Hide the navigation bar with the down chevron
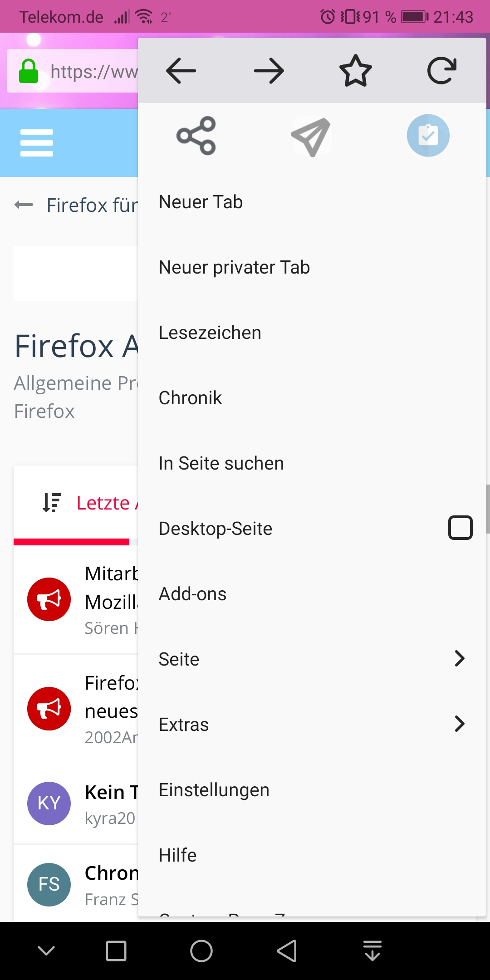490x980 pixels. click(x=46, y=950)
